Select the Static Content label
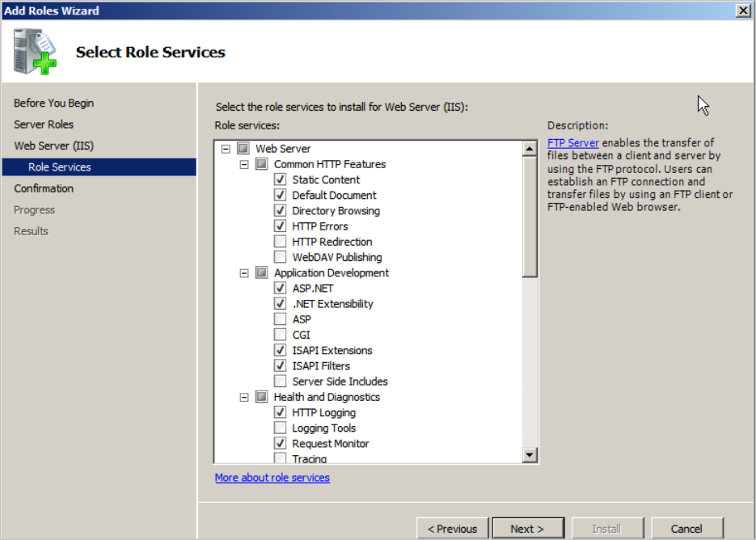This screenshot has height=540, width=756. pyautogui.click(x=326, y=179)
